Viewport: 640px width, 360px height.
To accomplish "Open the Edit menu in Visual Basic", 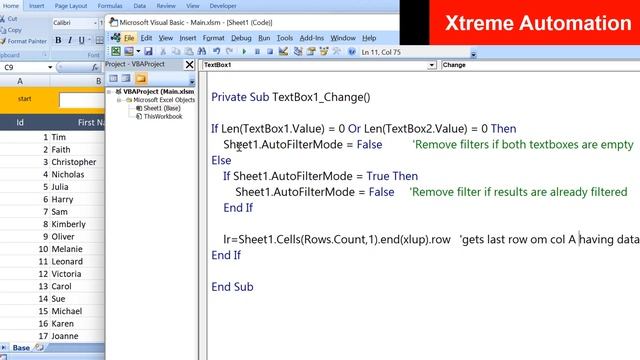I will (146, 38).
